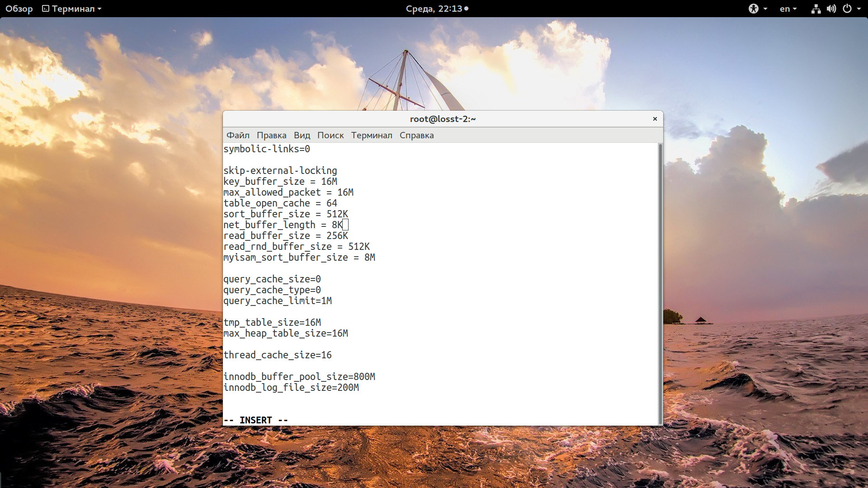Expand the Терминал application menu
This screenshot has height=488, width=868.
tap(72, 9)
